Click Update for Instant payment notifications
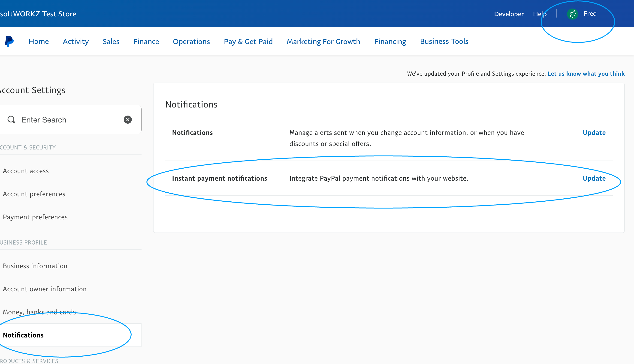The height and width of the screenshot is (364, 634). click(594, 178)
